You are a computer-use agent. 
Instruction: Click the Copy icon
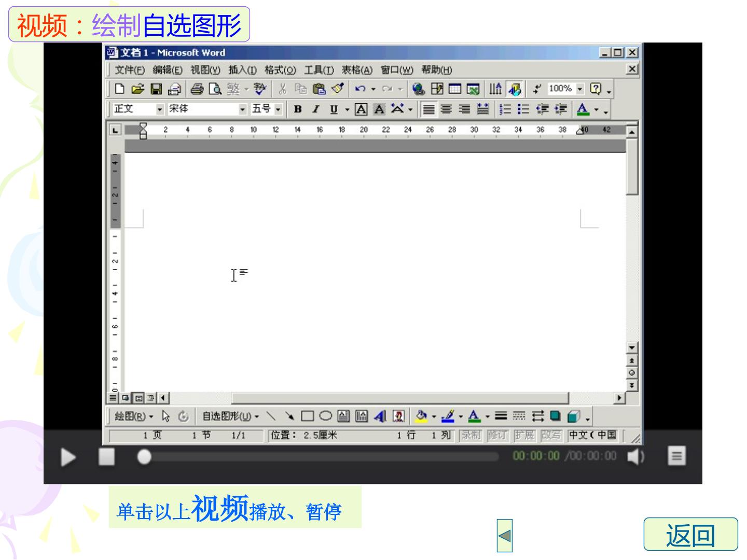(x=301, y=89)
